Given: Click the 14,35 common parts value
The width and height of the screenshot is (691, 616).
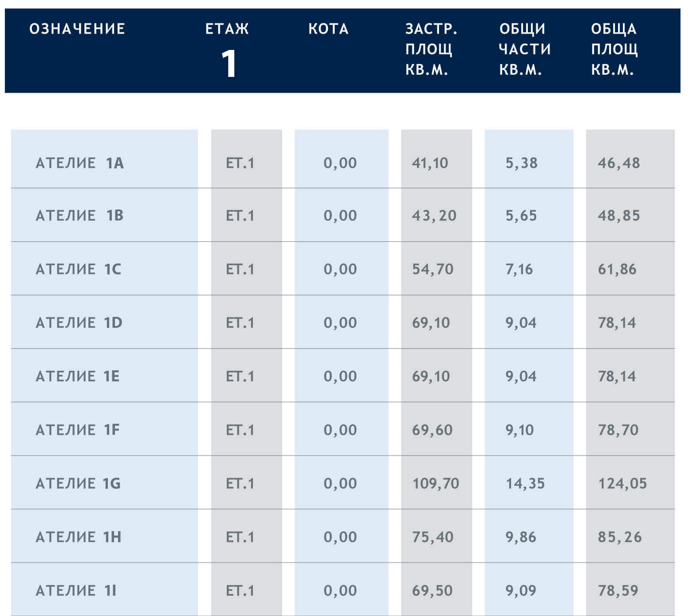Looking at the screenshot, I should click(525, 483).
